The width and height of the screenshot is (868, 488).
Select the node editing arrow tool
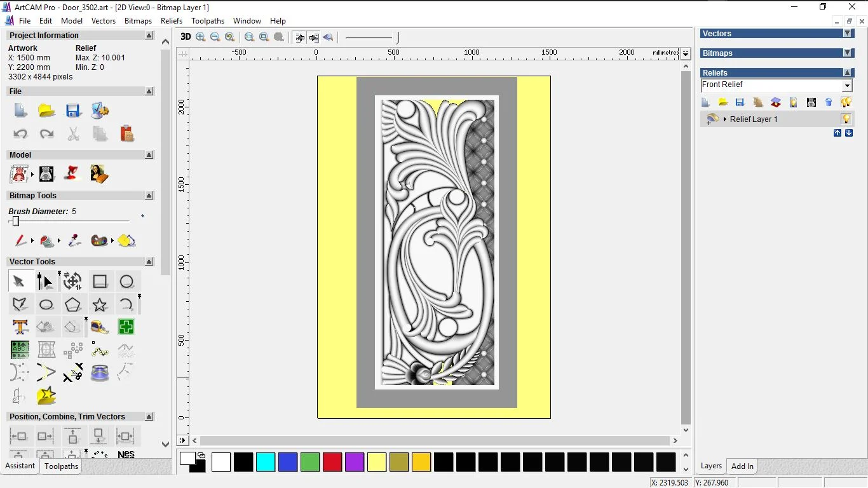click(x=44, y=281)
